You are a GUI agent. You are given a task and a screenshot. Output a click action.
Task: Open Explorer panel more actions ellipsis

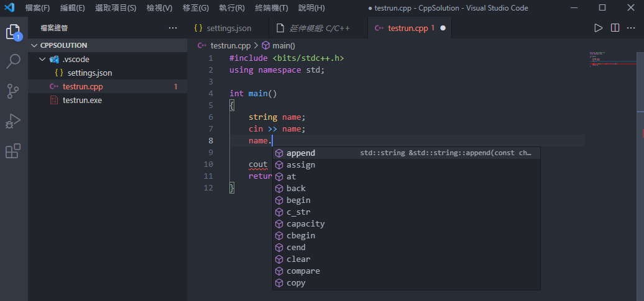point(173,28)
